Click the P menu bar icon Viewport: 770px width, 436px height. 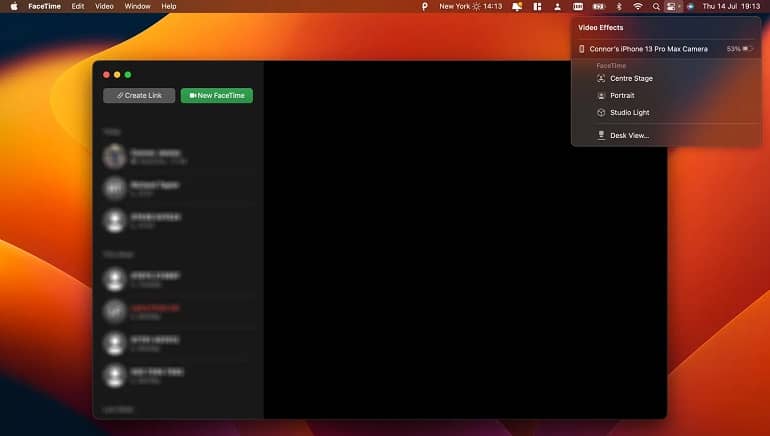[x=425, y=6]
